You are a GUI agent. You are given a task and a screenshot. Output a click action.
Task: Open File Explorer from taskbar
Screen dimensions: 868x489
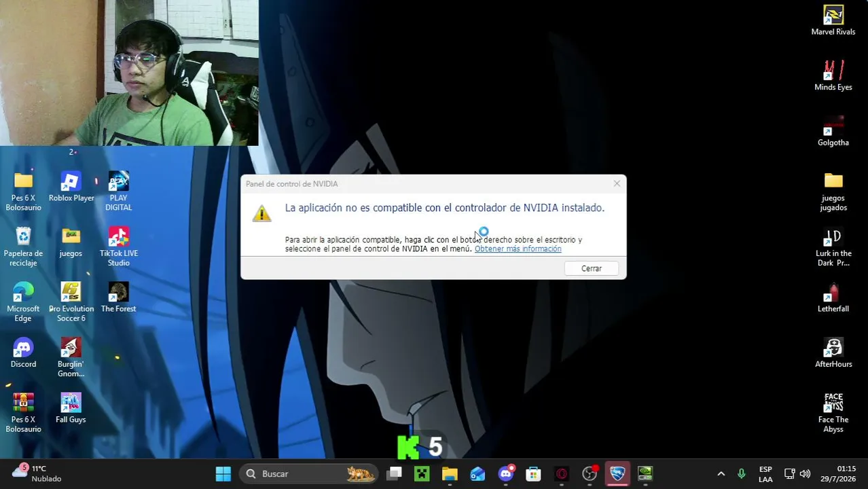(450, 473)
